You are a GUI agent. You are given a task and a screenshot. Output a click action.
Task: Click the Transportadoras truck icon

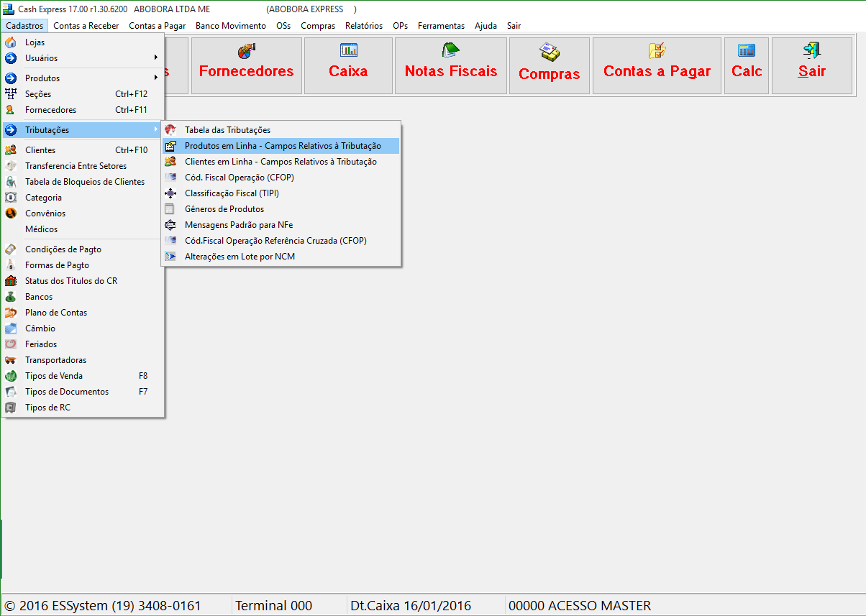point(11,360)
